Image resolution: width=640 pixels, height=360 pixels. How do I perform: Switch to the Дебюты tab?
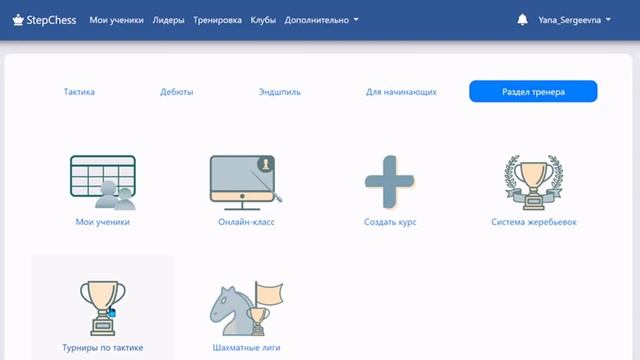coord(177,92)
